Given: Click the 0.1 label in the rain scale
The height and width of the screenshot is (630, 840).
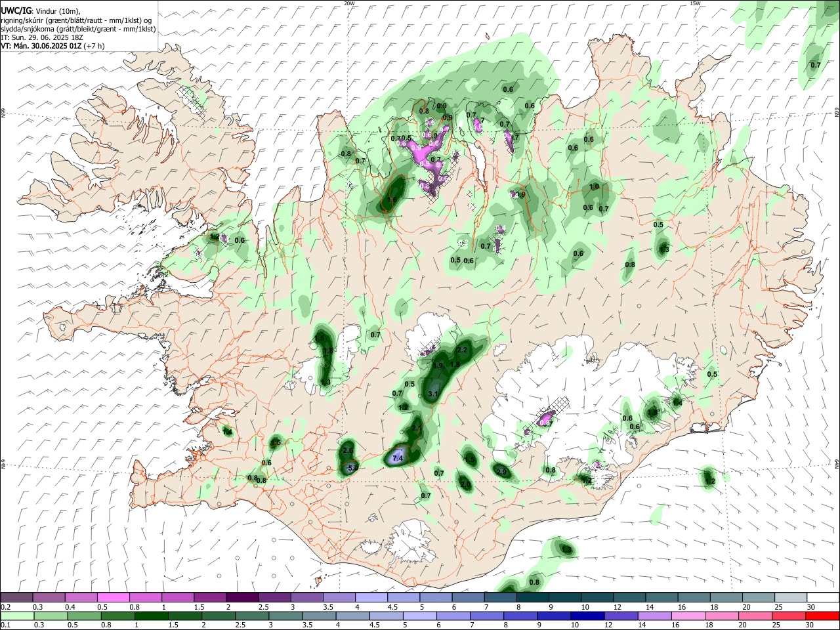Looking at the screenshot, I should click(x=5, y=625).
